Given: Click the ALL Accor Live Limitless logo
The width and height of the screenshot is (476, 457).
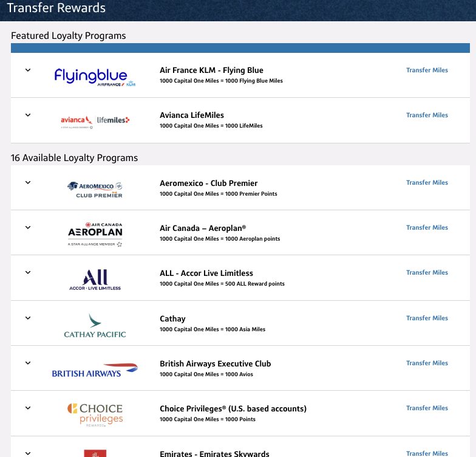Looking at the screenshot, I should (95, 279).
